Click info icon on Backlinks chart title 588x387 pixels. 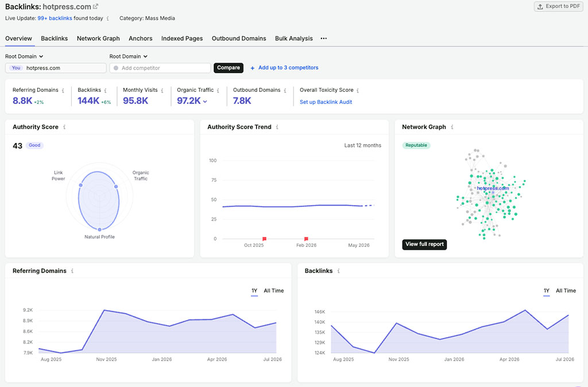[x=339, y=271]
